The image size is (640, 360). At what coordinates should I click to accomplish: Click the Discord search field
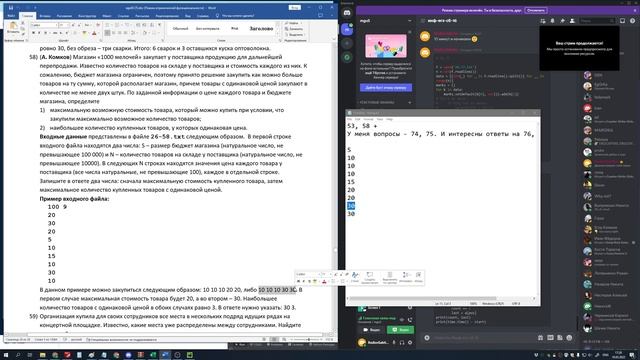point(597,20)
